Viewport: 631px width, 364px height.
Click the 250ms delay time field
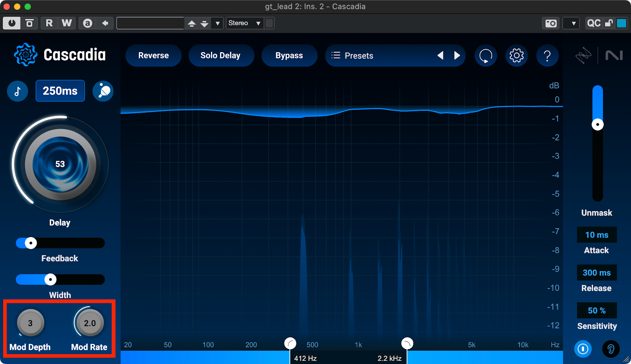60,91
